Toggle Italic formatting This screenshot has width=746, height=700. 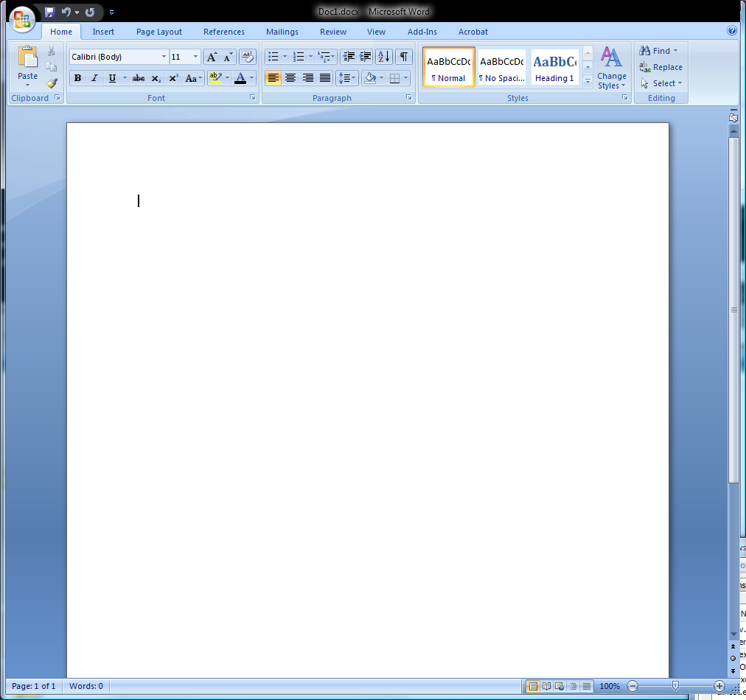(94, 78)
